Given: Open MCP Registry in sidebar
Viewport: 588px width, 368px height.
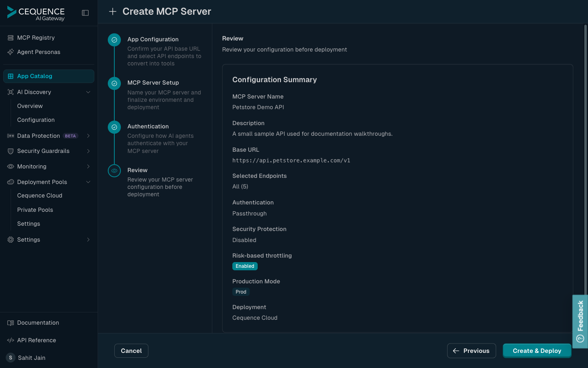Looking at the screenshot, I should (49, 38).
